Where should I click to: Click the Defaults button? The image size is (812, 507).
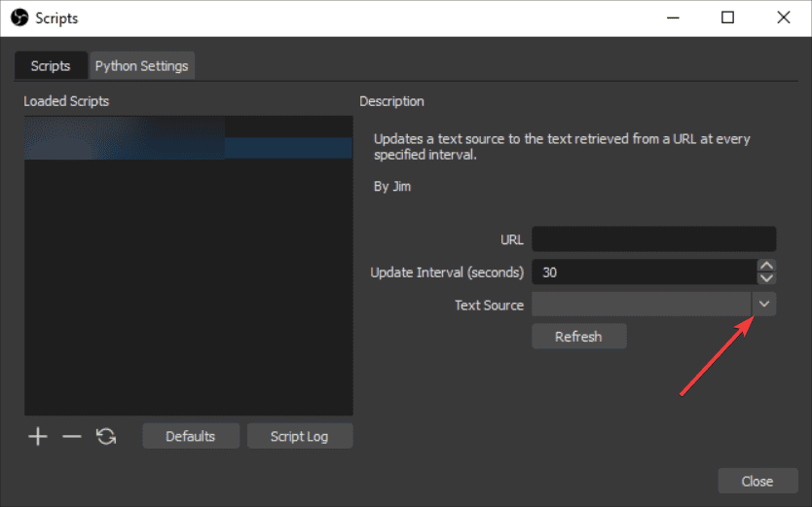click(191, 436)
